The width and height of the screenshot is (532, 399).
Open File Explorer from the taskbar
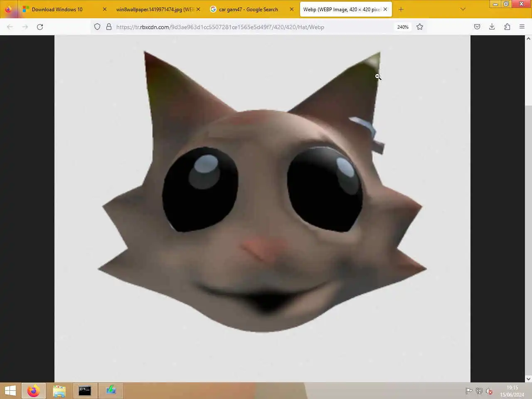[59, 391]
